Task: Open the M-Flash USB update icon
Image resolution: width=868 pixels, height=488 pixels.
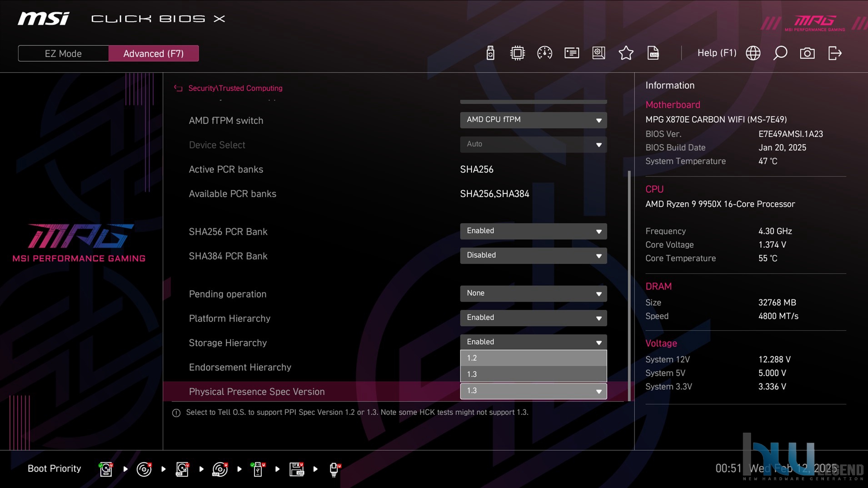Action: [490, 53]
